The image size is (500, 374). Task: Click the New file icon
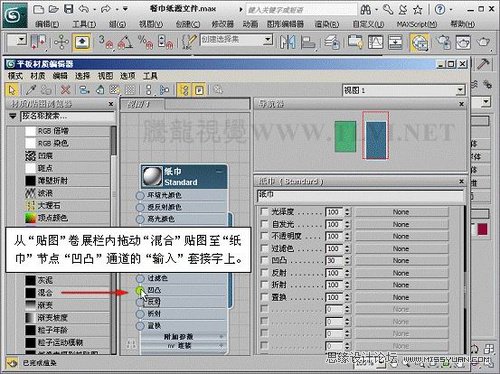point(39,9)
